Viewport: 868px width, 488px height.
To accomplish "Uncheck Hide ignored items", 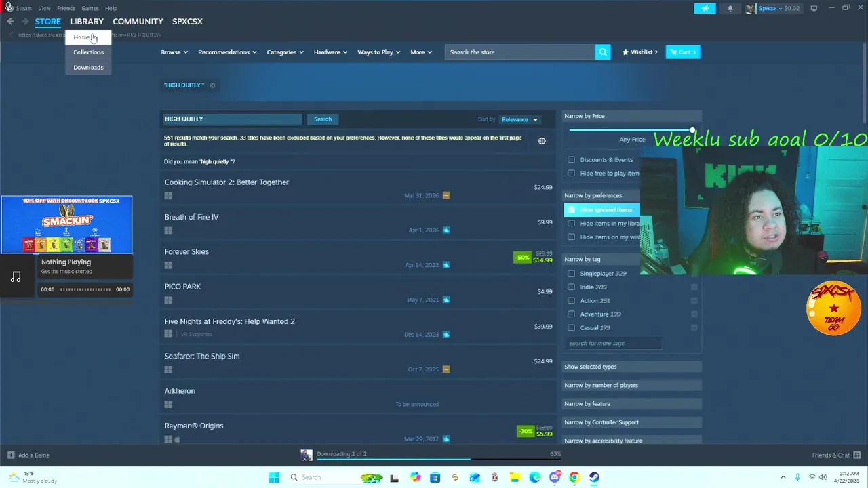I will [571, 210].
